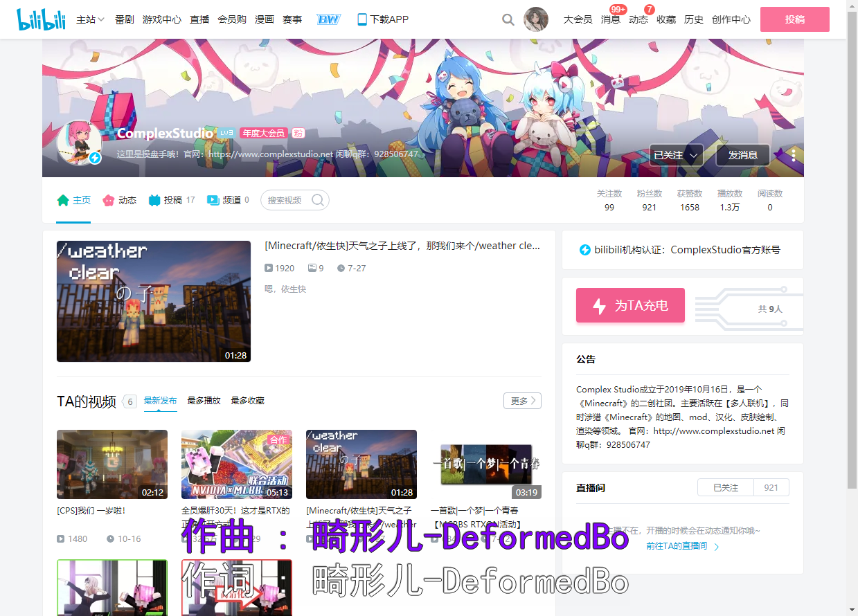The width and height of the screenshot is (858, 616).
Task: Click the 下载APP phone icon link
Action: click(382, 19)
